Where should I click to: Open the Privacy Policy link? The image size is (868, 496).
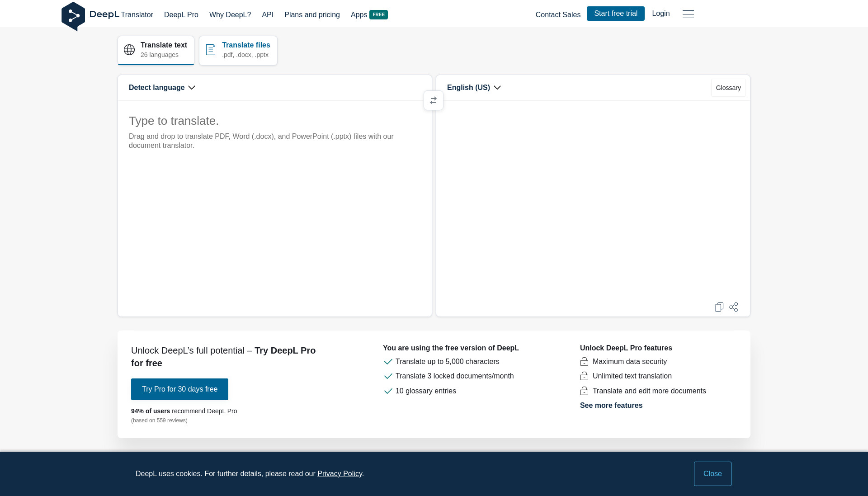340,474
